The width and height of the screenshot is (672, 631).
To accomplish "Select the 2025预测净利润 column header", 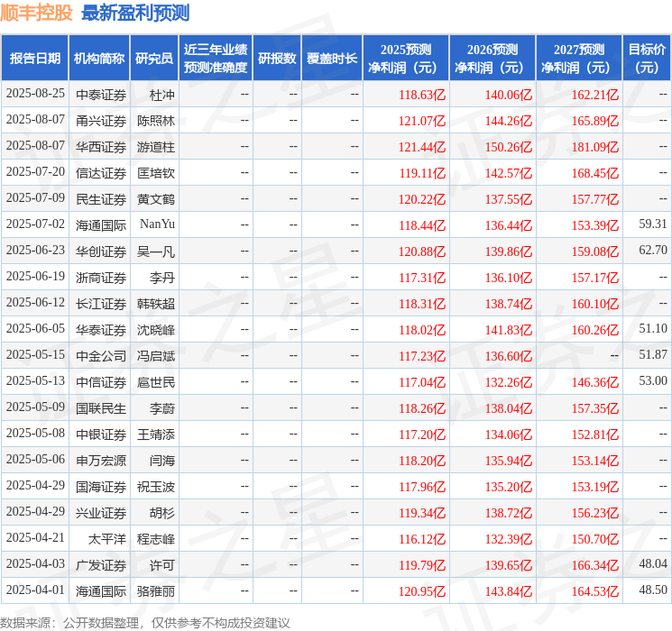I will pyautogui.click(x=406, y=58).
